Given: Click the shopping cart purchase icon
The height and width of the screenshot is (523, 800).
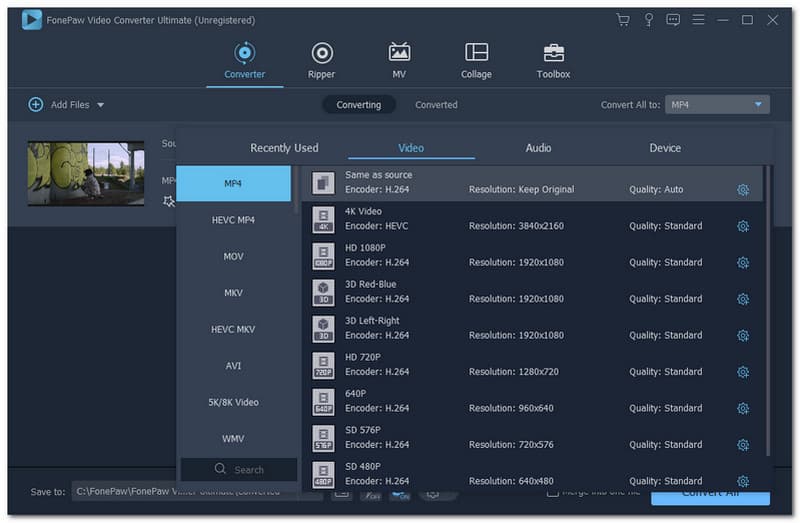Looking at the screenshot, I should [x=623, y=20].
